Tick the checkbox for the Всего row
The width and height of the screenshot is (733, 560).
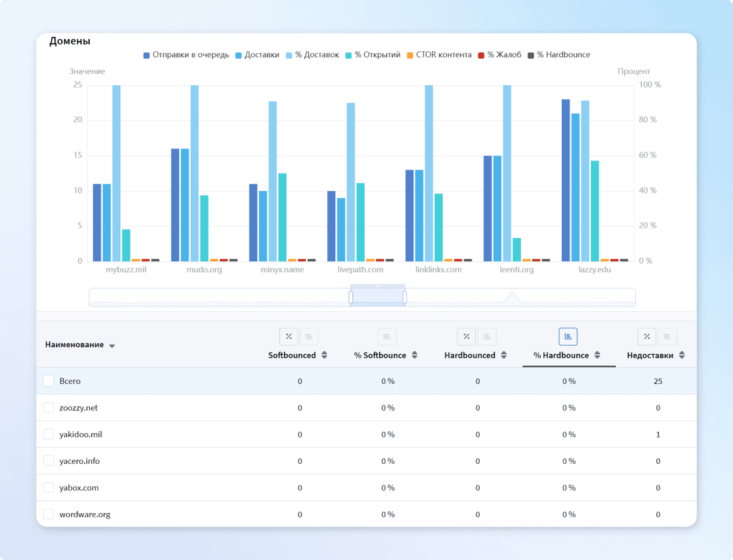(x=49, y=381)
